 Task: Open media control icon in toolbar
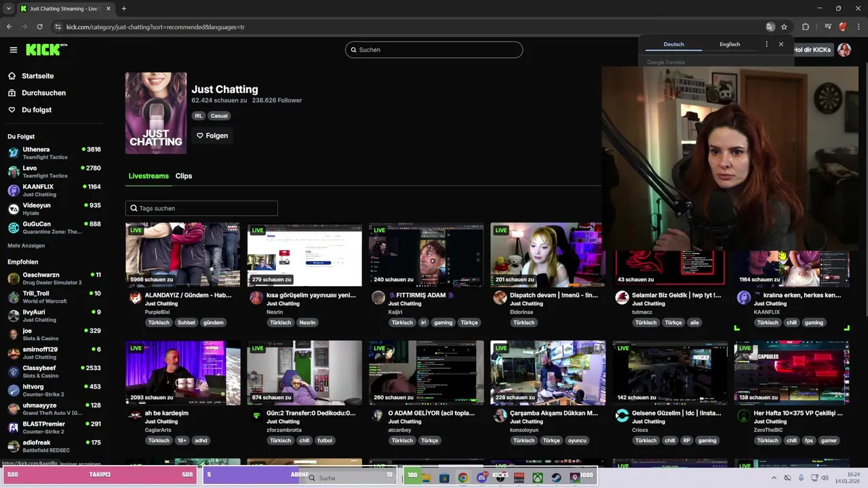pos(828,27)
